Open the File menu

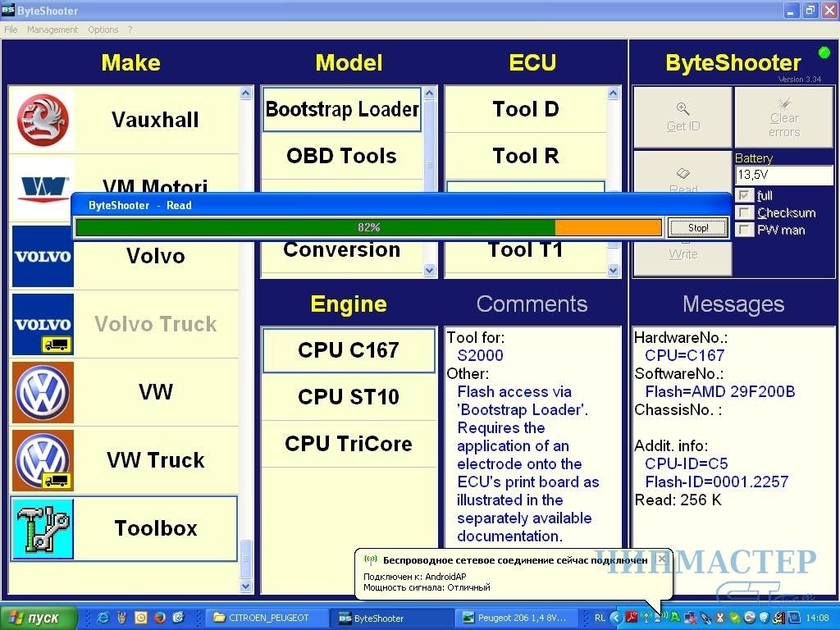coord(11,30)
